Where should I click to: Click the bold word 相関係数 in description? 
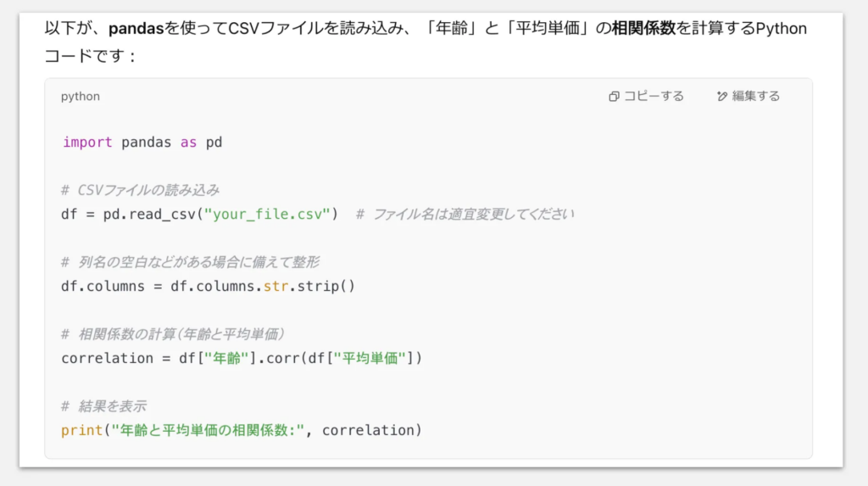643,28
